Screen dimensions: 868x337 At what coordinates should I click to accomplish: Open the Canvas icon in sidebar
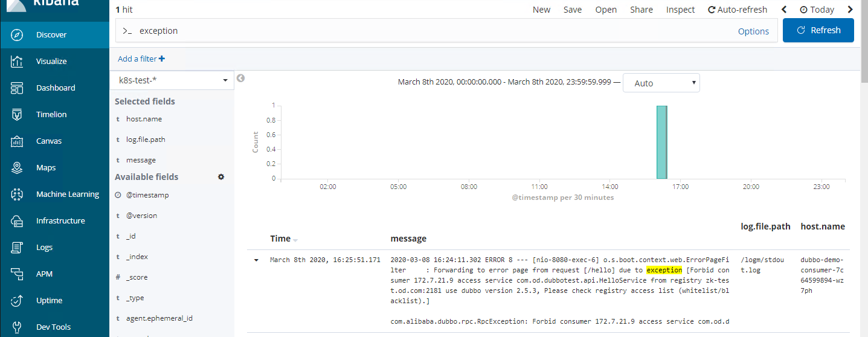(17, 141)
